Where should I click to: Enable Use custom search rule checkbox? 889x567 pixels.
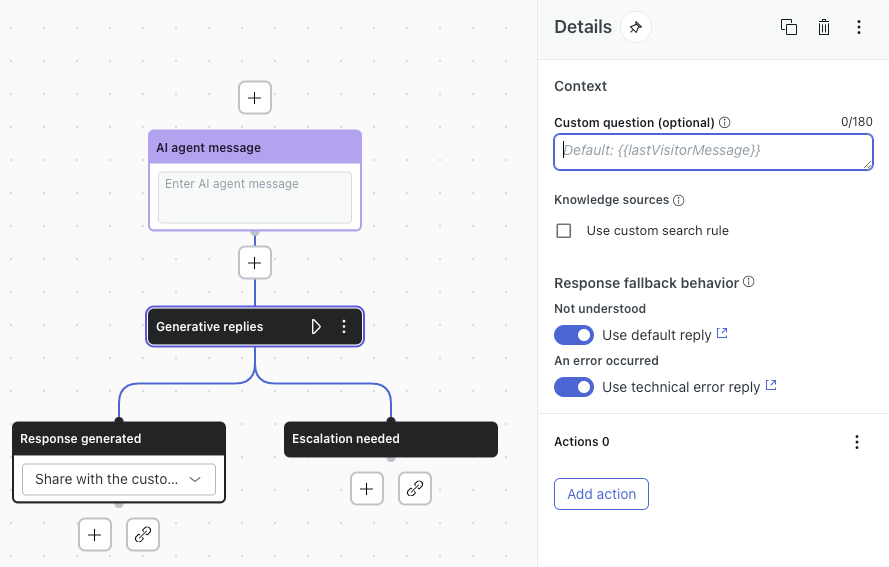[564, 231]
